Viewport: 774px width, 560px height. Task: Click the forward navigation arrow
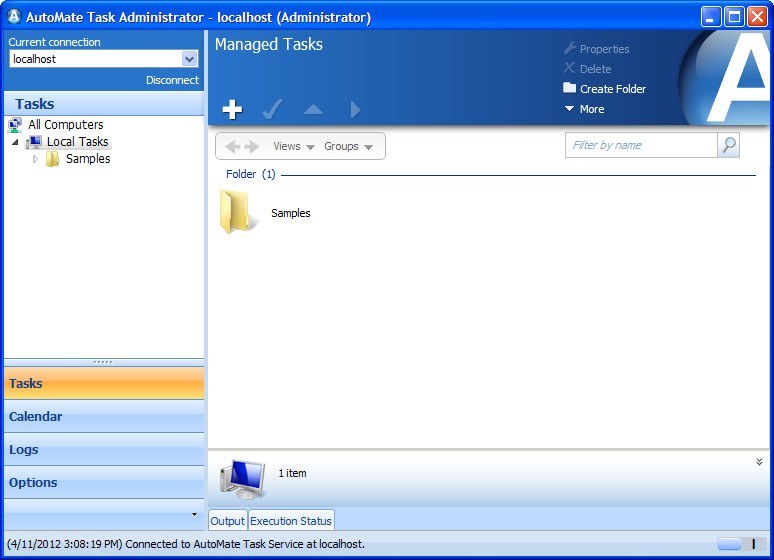coord(252,146)
